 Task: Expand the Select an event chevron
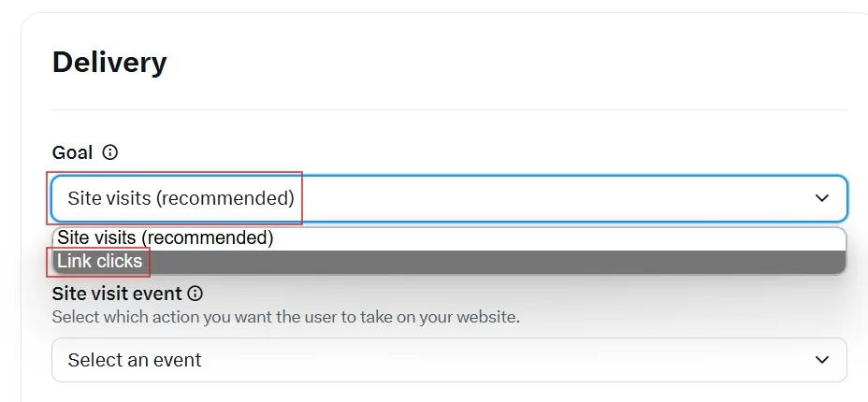click(822, 360)
